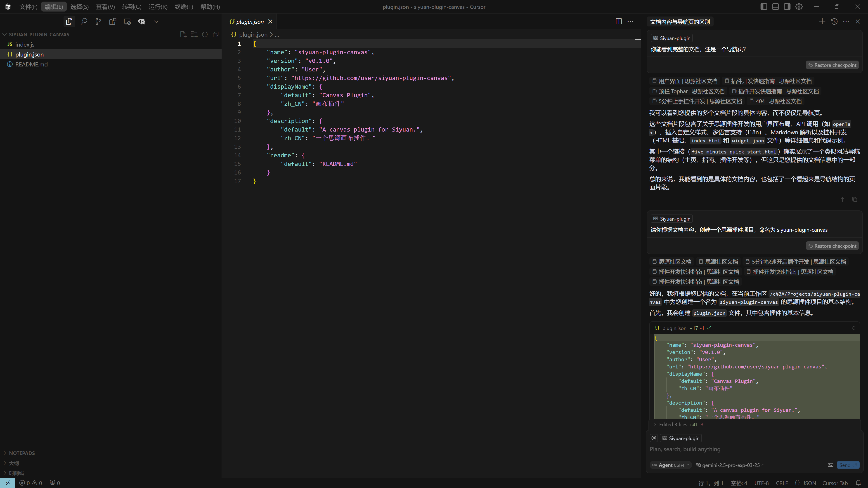Refresh the explorer file tree
Viewport: 868px width, 488px height.
[205, 34]
